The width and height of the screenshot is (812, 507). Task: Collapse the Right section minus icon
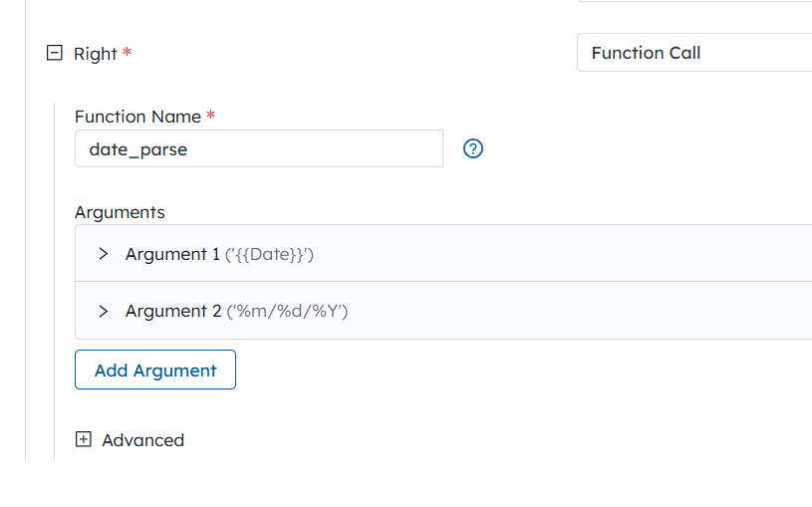pos(55,53)
